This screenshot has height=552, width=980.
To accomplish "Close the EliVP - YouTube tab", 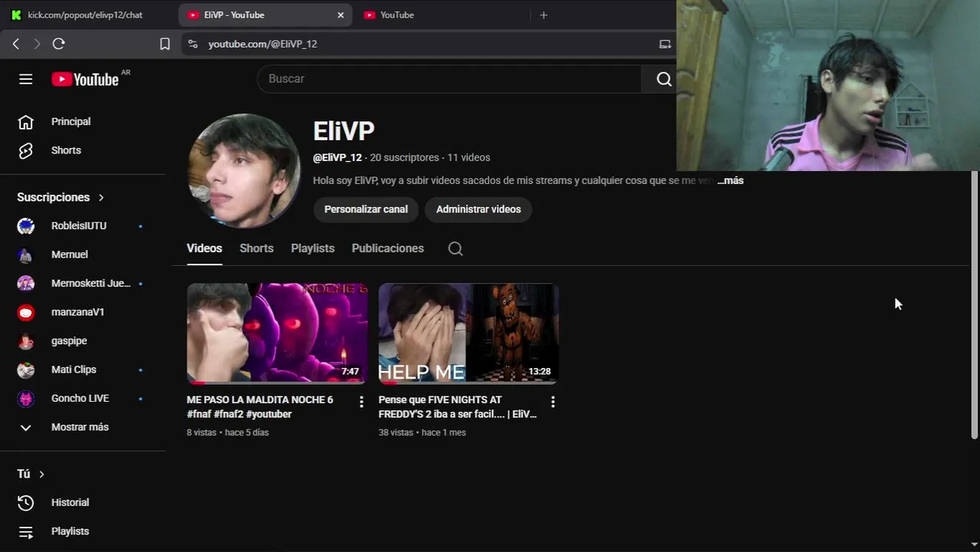I will point(340,15).
